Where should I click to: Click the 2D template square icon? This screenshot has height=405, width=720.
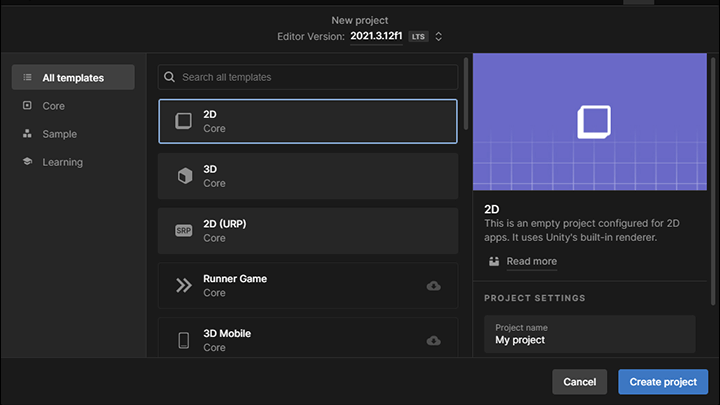pyautogui.click(x=183, y=121)
